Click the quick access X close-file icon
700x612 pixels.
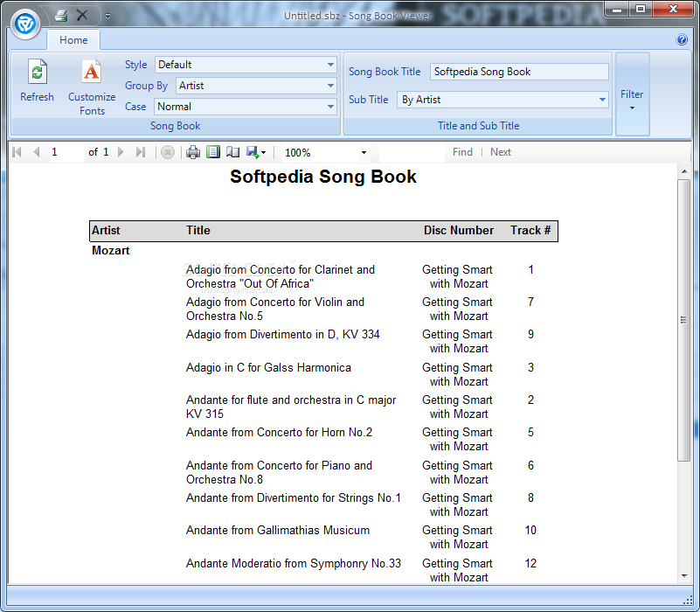tap(82, 16)
